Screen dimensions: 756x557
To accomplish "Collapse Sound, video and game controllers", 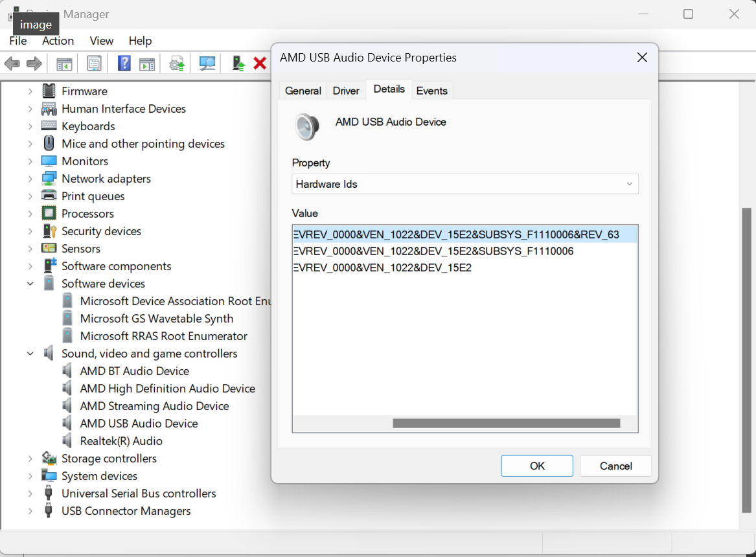I will pos(30,353).
